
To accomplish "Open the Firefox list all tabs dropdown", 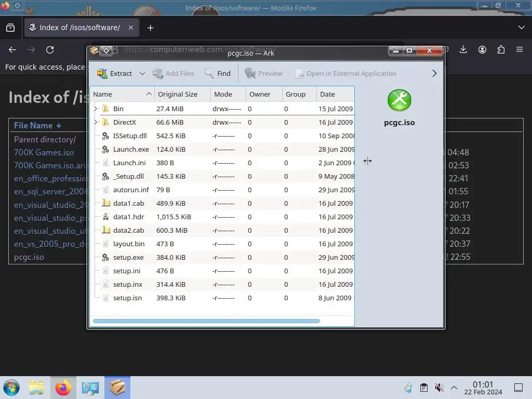I will pos(522,28).
